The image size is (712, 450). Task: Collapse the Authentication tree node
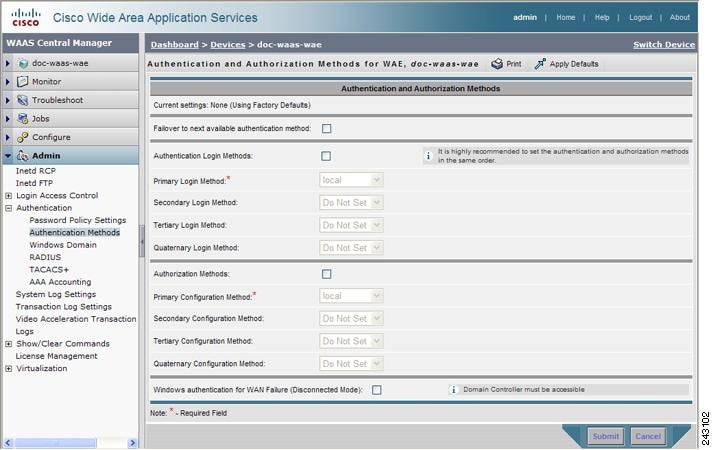[8, 208]
